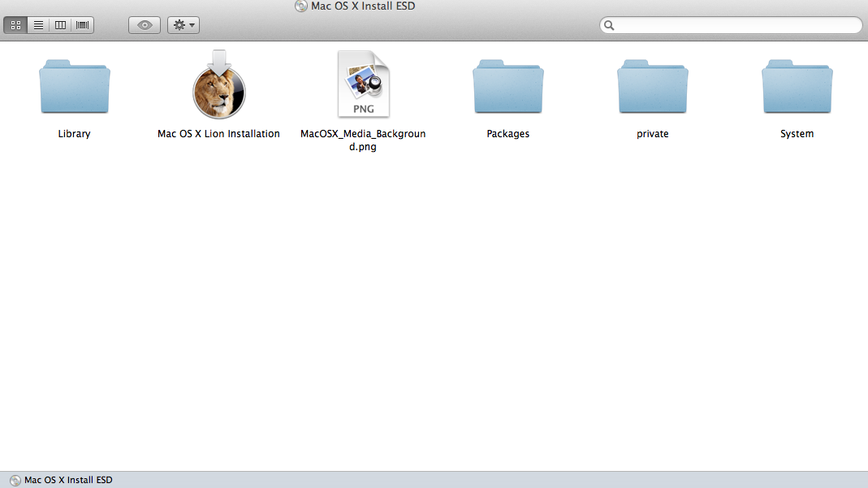This screenshot has height=488, width=868.
Task: Select the Library folder icon
Action: [x=74, y=86]
